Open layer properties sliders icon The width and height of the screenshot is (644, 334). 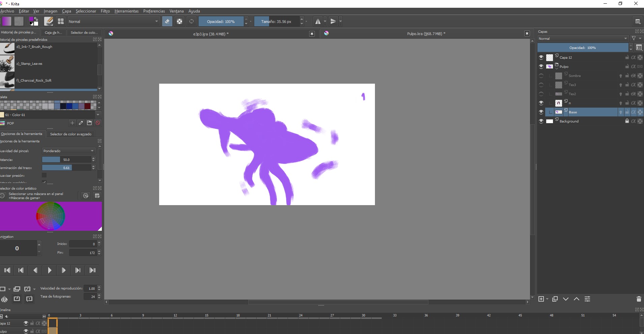click(x=587, y=299)
